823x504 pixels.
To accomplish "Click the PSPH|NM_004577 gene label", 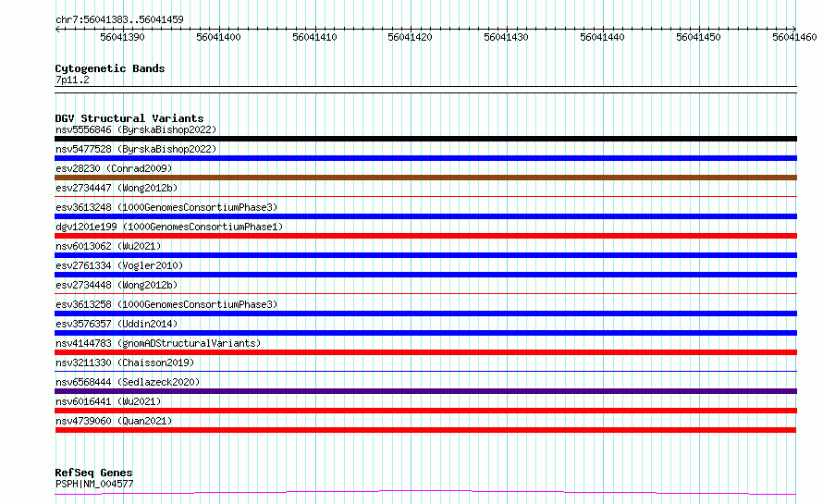I will pos(94,484).
